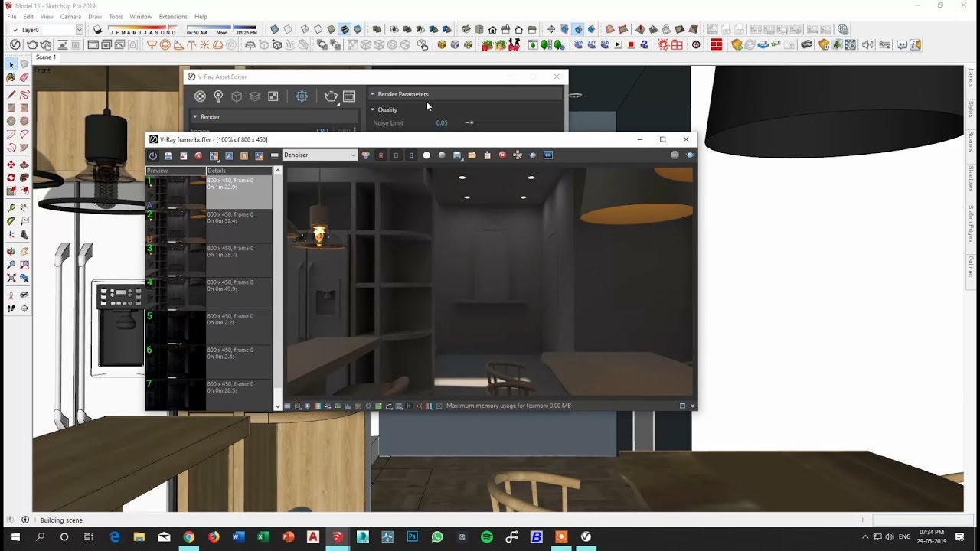
Task: Open frame buffer history options menu icon
Action: 275,155
